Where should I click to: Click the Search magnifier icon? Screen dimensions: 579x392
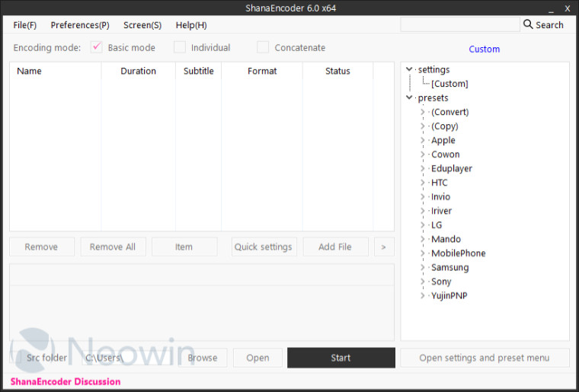pos(528,25)
